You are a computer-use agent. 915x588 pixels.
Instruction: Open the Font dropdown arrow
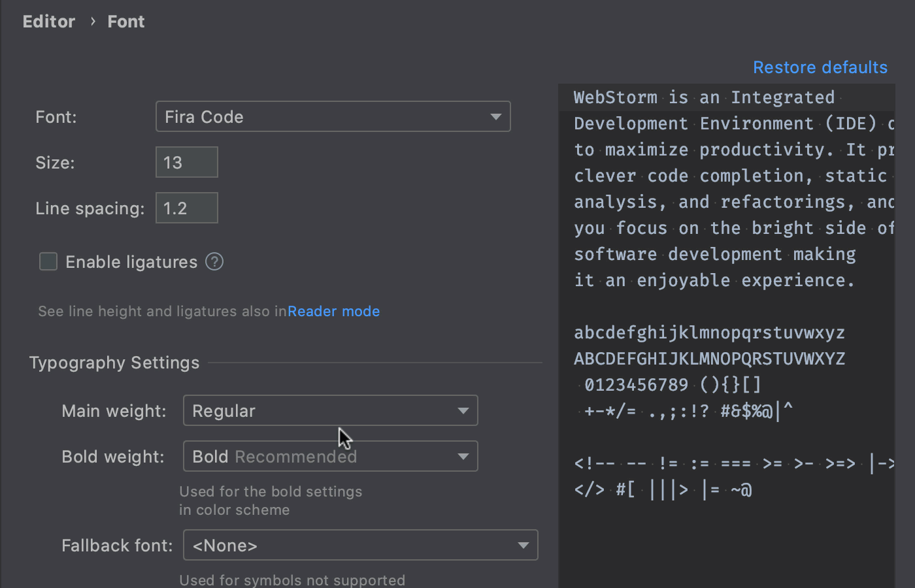(x=495, y=116)
